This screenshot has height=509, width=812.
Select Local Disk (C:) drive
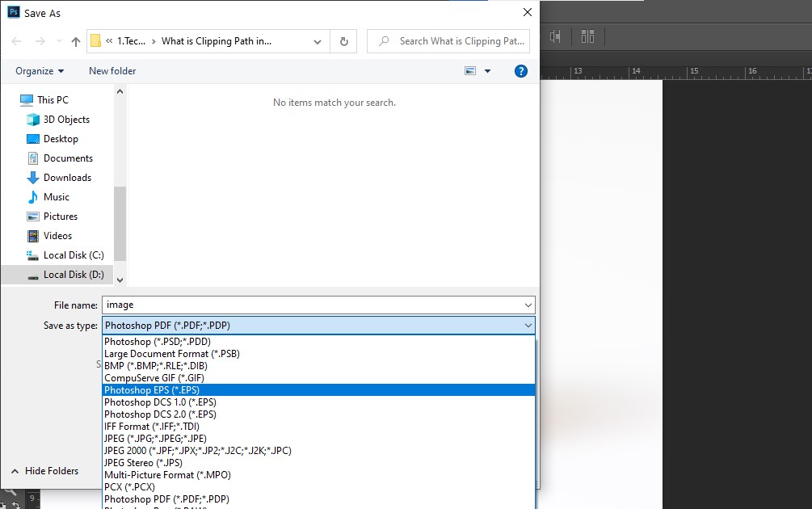74,255
